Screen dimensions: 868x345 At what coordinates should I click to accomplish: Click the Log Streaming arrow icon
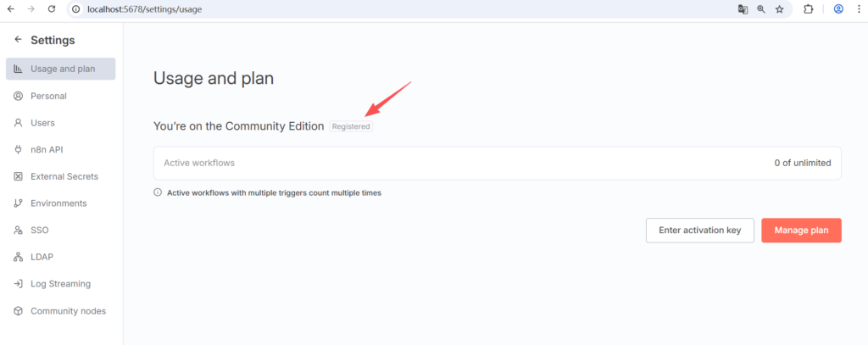click(x=18, y=284)
